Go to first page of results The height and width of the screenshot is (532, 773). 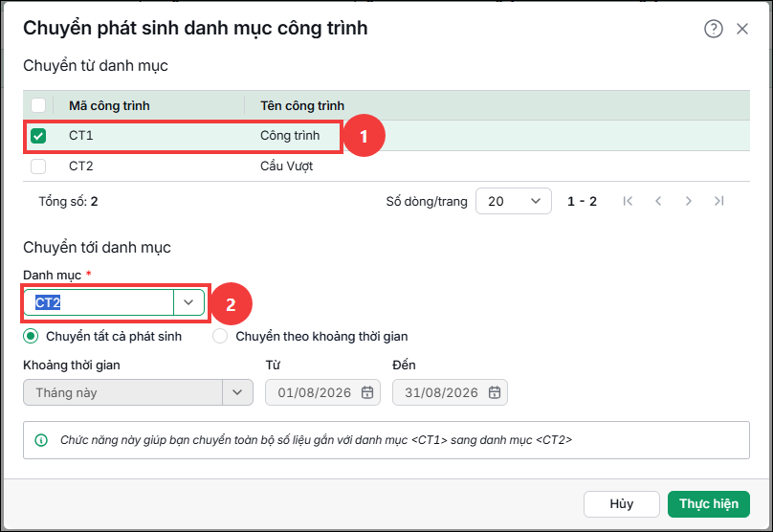point(627,201)
